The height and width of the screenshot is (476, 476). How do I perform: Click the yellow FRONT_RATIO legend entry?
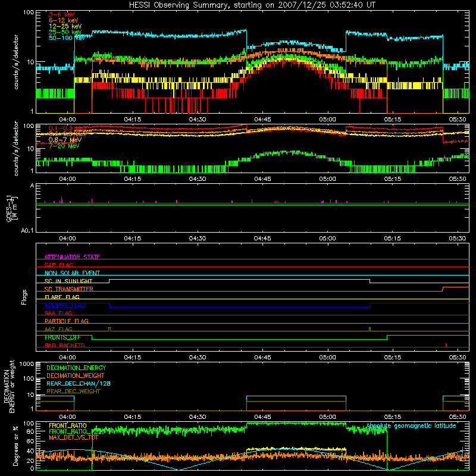point(68,425)
